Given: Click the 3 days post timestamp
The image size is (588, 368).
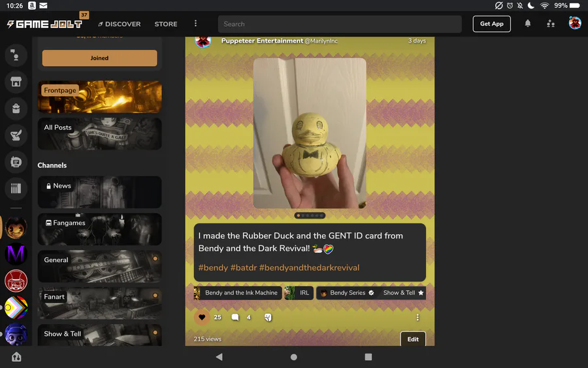Looking at the screenshot, I should click(417, 41).
